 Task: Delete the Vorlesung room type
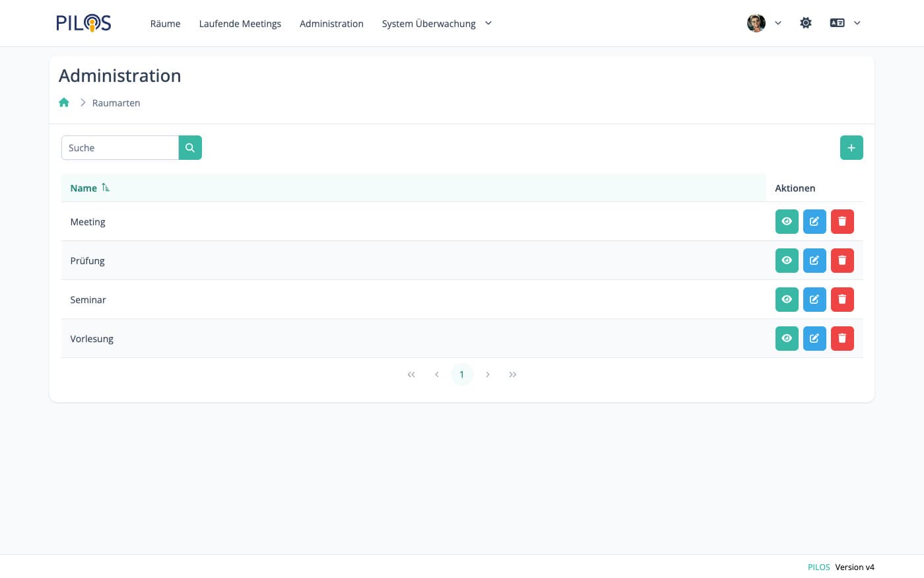841,339
